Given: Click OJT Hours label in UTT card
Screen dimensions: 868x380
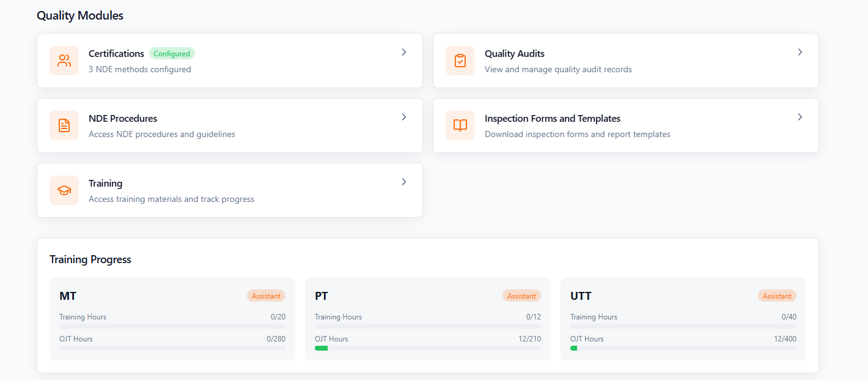Looking at the screenshot, I should [587, 339].
